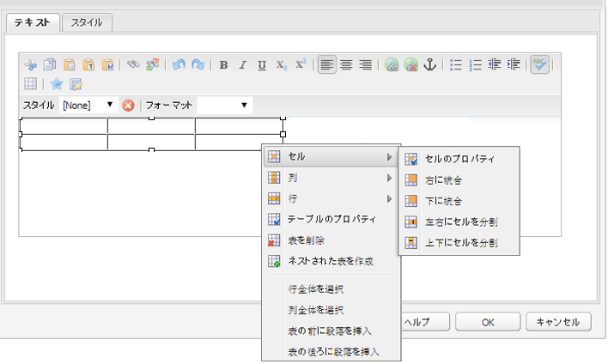
Task: Undo the last edit
Action: pyautogui.click(x=179, y=64)
